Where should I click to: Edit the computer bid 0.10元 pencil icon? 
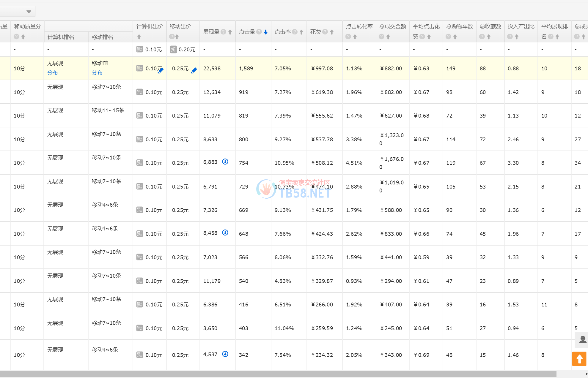click(x=161, y=70)
